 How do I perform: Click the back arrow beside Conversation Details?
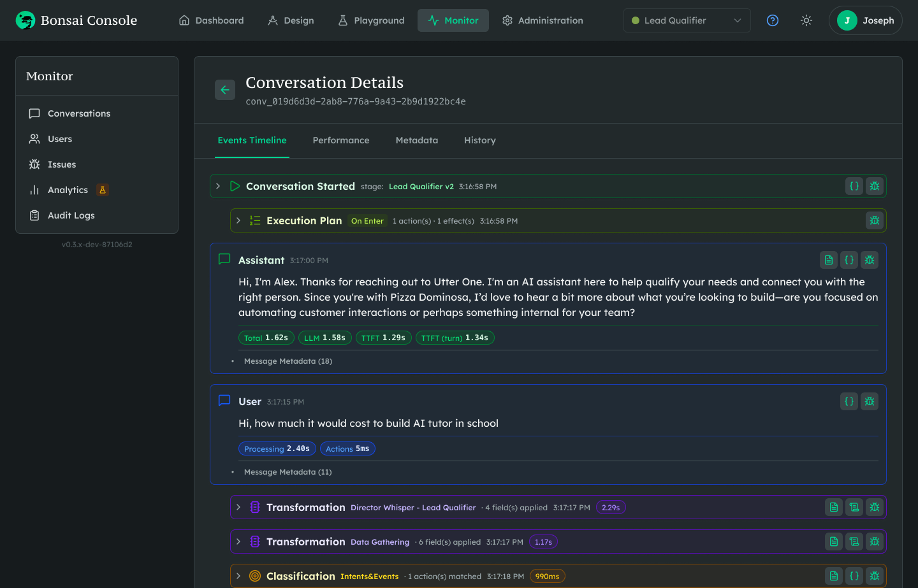(x=225, y=90)
